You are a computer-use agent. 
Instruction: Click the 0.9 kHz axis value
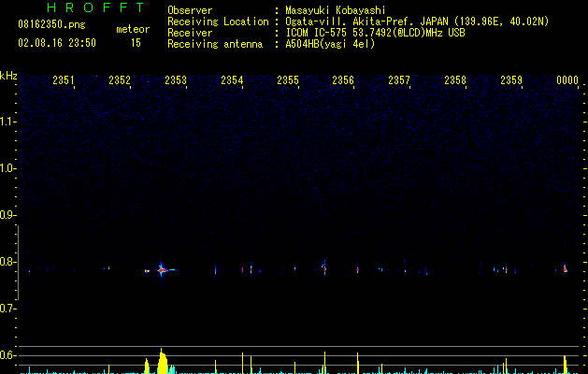pyautogui.click(x=8, y=215)
